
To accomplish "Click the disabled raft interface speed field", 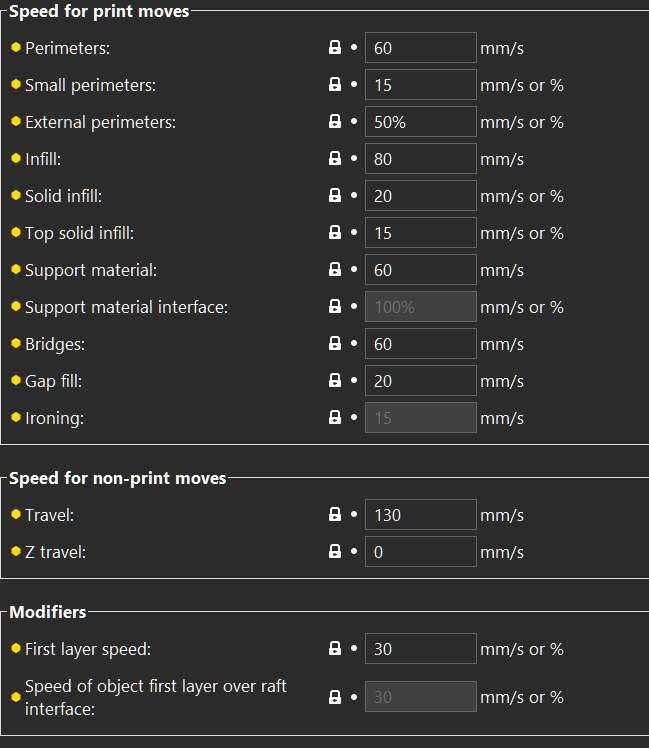I will pos(420,696).
